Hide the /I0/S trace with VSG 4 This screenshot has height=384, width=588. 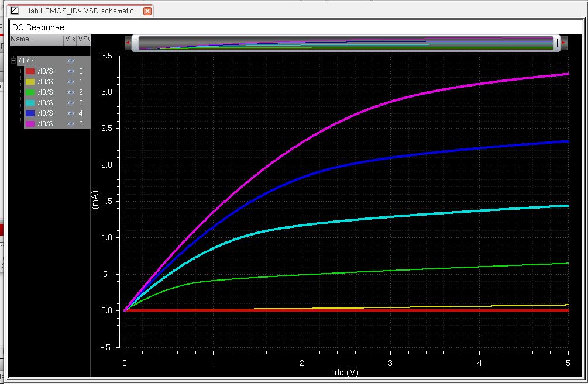pos(71,113)
